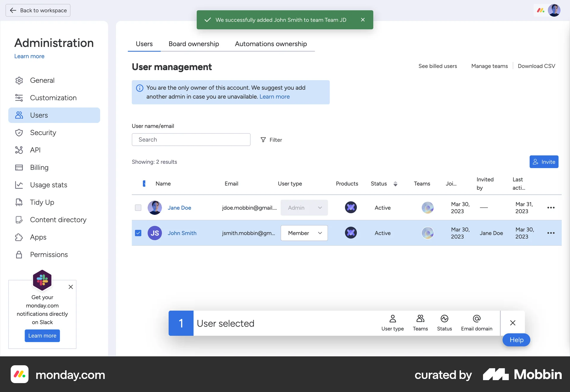Sort the table by Status column
Screen dimensions: 570x392
coord(395,184)
